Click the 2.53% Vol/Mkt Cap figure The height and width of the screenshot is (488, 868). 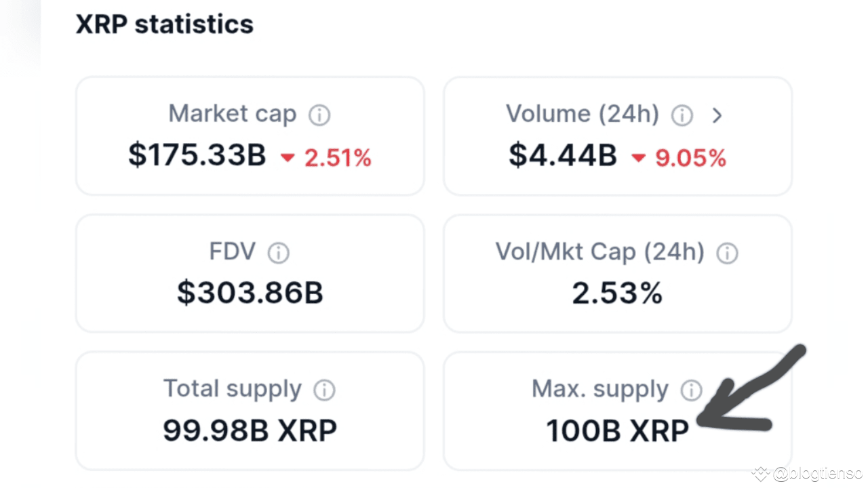pos(617,293)
